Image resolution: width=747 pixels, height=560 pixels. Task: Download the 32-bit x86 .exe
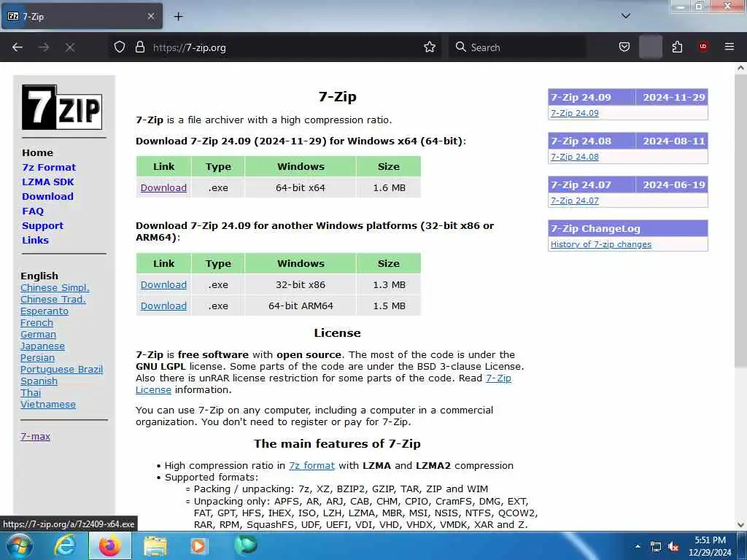163,285
